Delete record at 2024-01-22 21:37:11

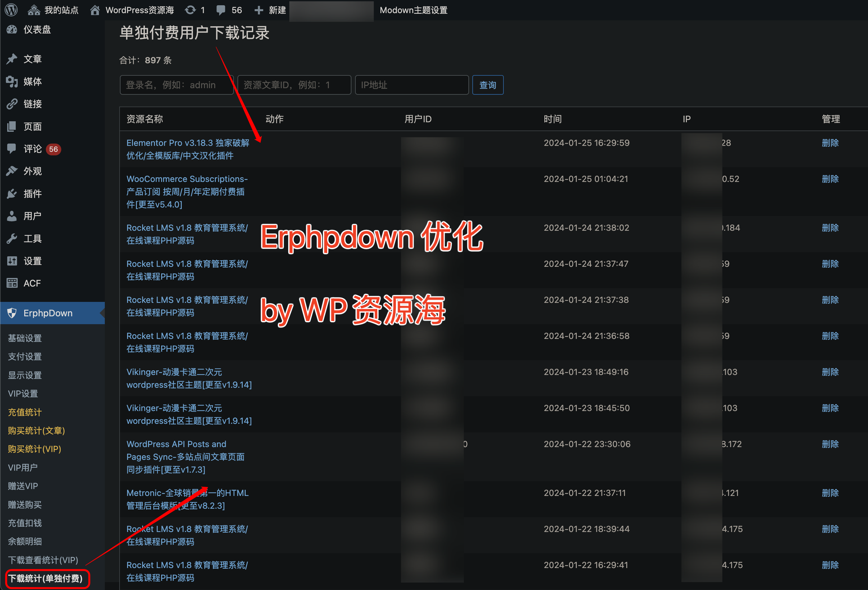(830, 493)
